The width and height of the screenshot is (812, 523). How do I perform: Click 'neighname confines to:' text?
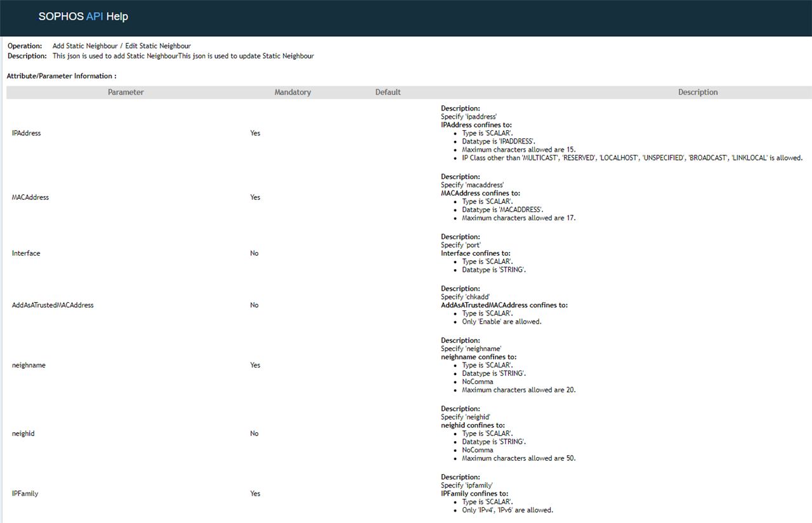tap(478, 357)
